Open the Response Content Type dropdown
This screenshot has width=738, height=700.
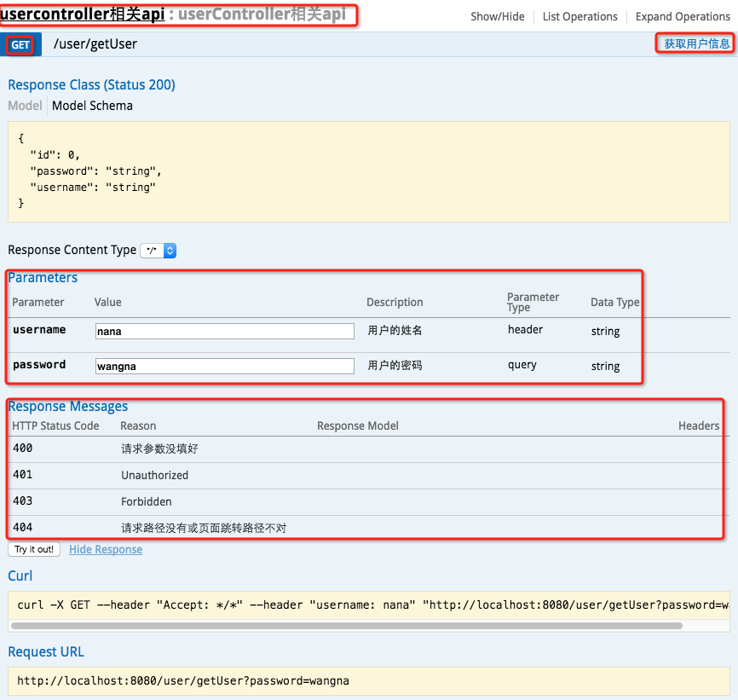tap(159, 251)
